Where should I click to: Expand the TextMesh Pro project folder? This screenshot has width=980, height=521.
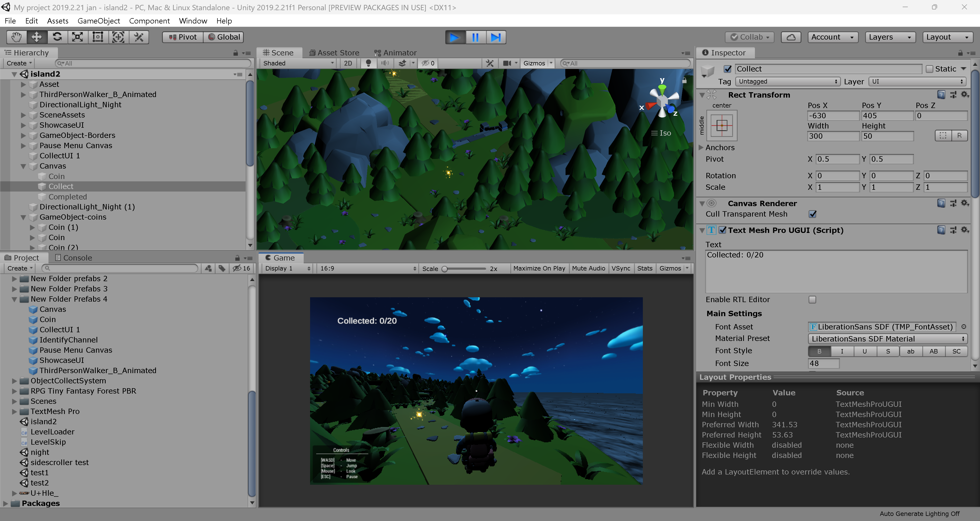[x=15, y=411]
